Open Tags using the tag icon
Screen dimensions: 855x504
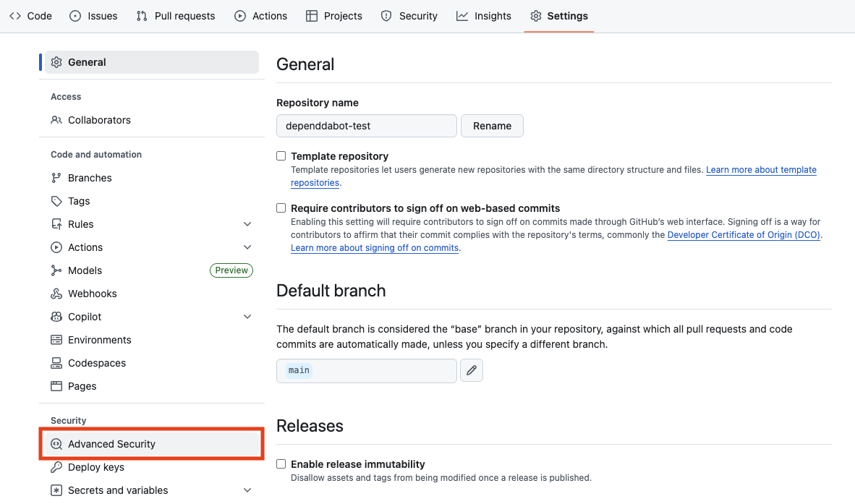point(56,201)
